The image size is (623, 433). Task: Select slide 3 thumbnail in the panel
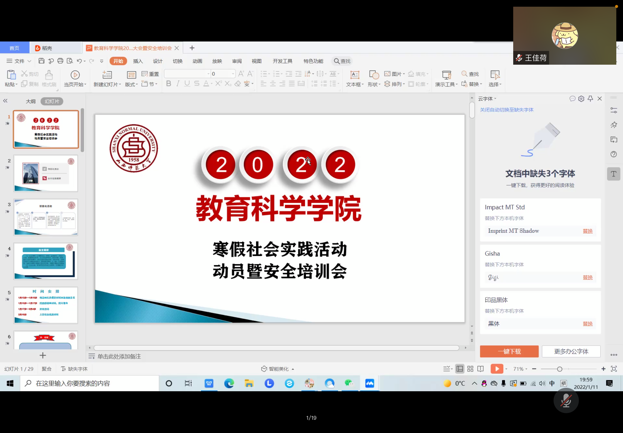pos(46,217)
